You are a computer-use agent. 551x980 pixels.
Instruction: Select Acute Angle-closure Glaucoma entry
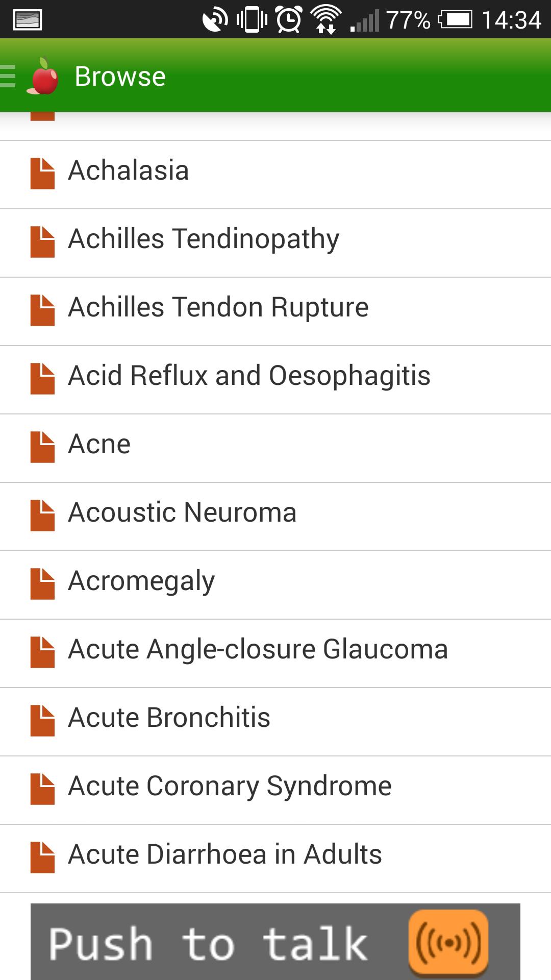(258, 649)
